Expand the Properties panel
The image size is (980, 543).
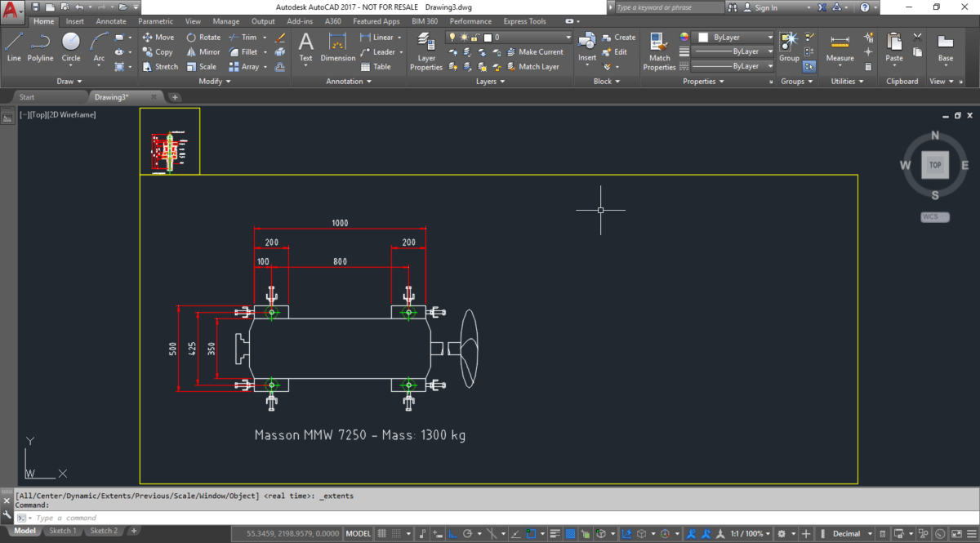click(x=702, y=82)
